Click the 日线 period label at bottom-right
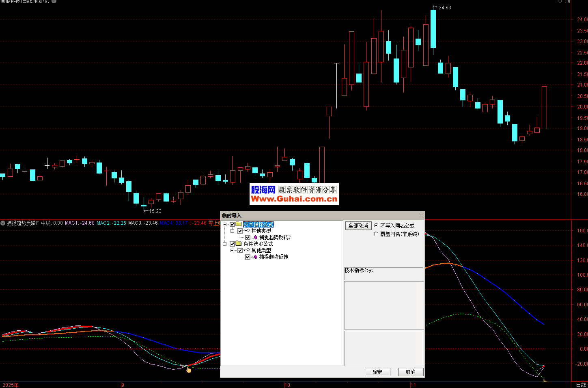This screenshot has height=388, width=588. (581, 385)
